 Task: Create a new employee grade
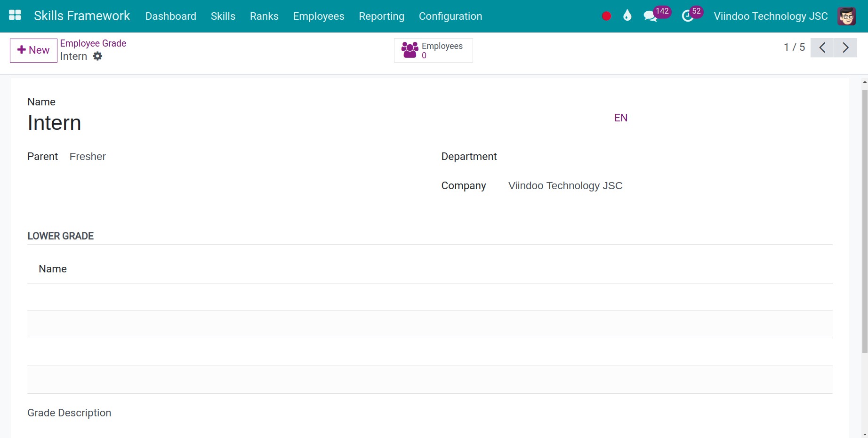pos(33,50)
